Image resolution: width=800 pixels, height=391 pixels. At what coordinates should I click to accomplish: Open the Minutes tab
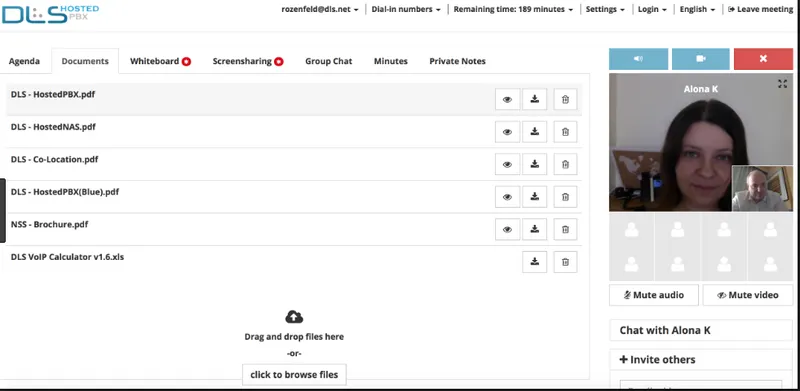pyautogui.click(x=391, y=61)
